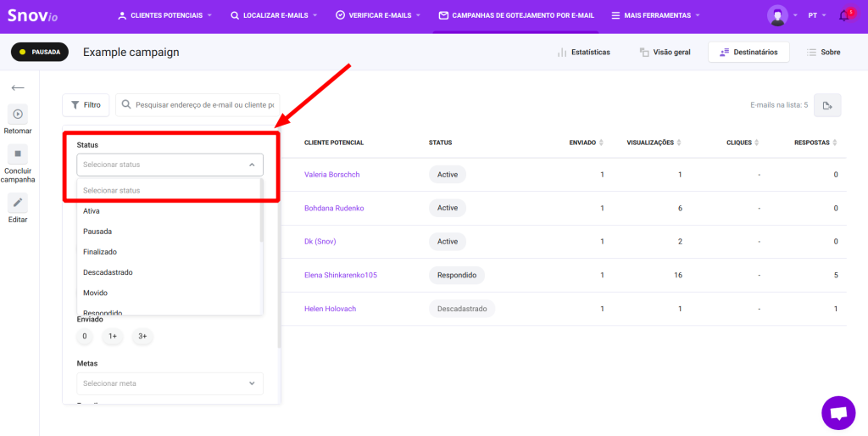This screenshot has width=868, height=436.
Task: Click the Snov.io logo
Action: tap(33, 15)
